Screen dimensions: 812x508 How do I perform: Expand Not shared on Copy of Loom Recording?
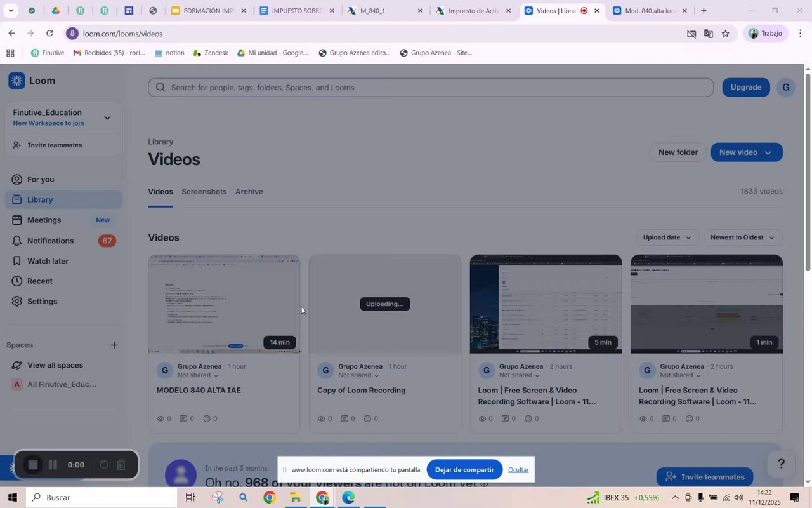[359, 375]
